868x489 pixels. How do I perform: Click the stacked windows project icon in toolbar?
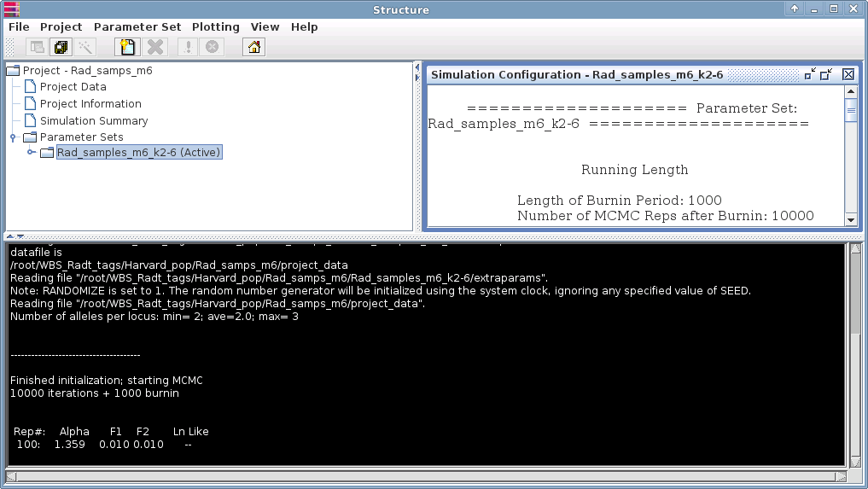coord(61,48)
